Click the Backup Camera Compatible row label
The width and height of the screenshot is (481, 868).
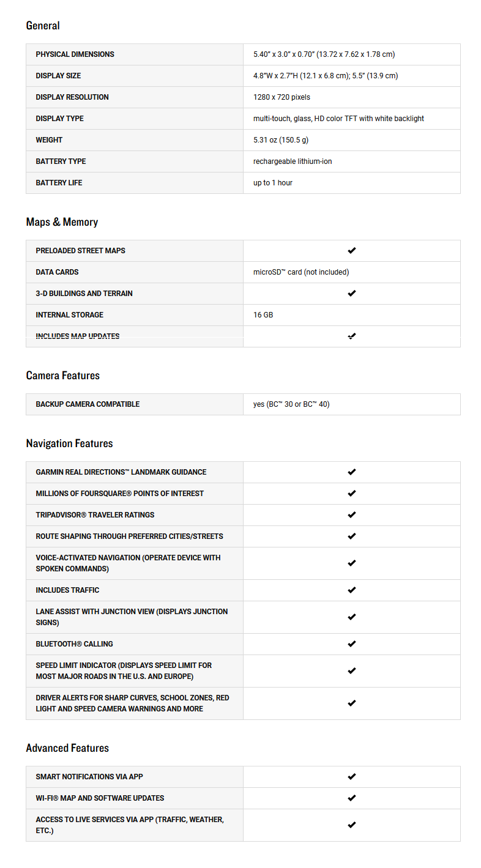pos(88,404)
